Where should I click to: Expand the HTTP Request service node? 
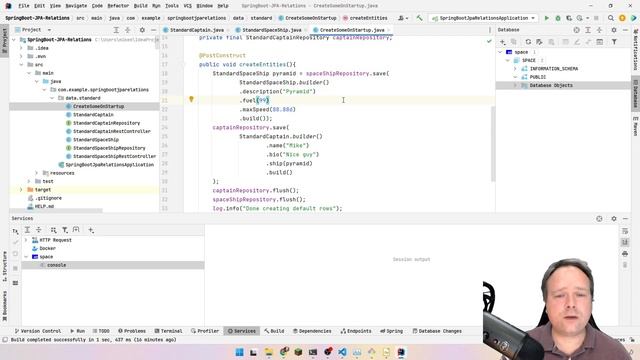[27, 240]
